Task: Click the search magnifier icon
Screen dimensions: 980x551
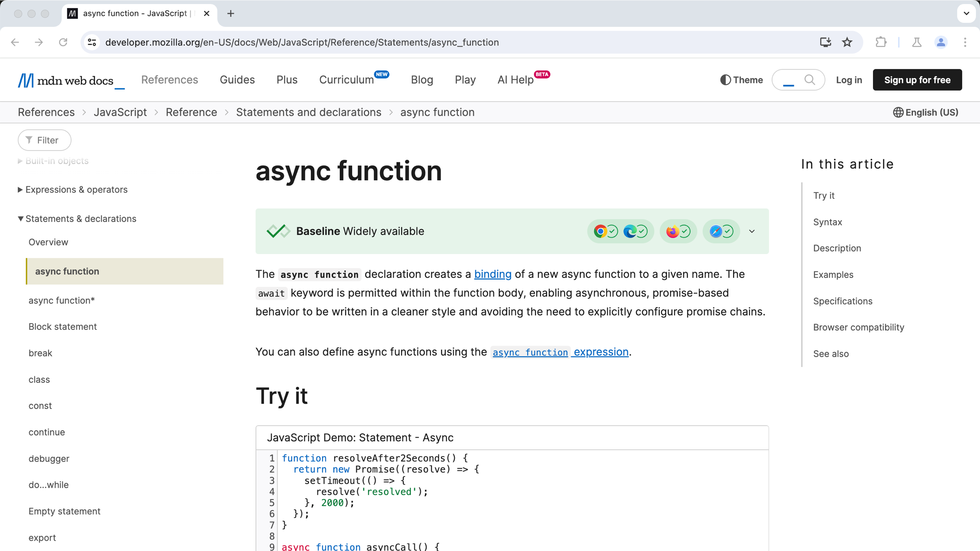Action: pyautogui.click(x=811, y=80)
